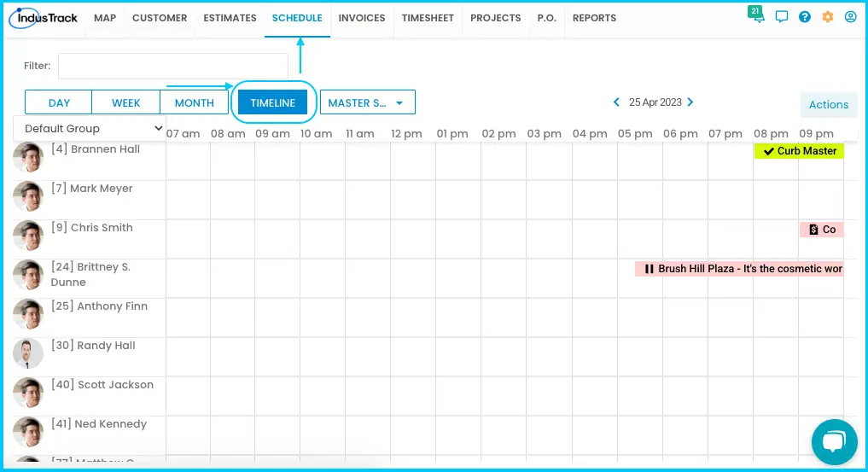The width and height of the screenshot is (868, 472).
Task: Open the TIMESHEET tab
Action: (428, 18)
